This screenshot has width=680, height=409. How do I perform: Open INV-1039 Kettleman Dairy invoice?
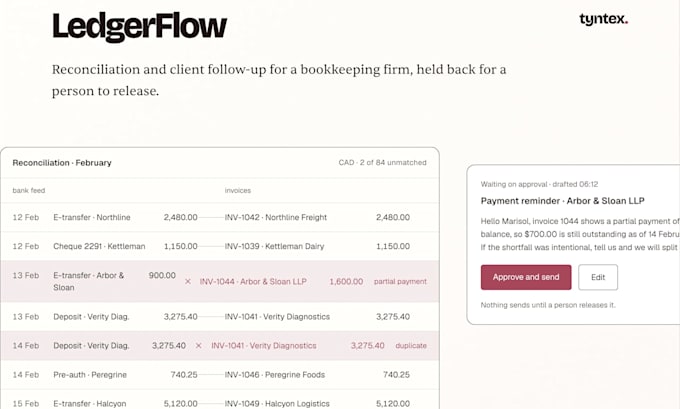[x=275, y=246]
